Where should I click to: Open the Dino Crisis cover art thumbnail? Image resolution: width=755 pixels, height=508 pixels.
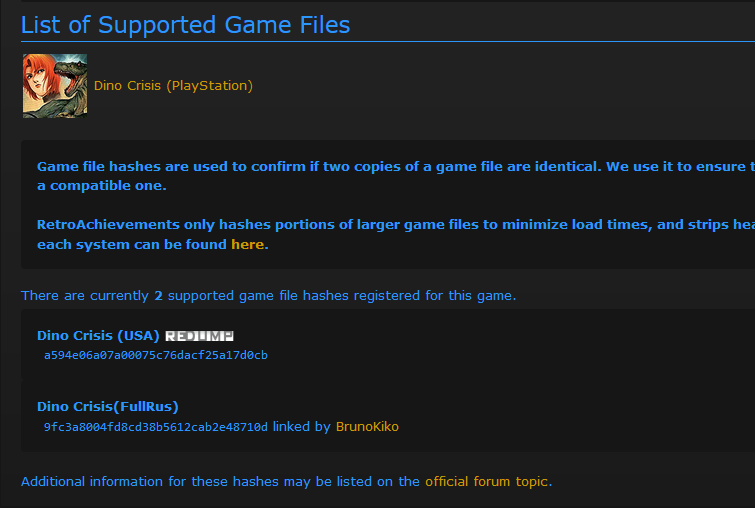point(55,86)
